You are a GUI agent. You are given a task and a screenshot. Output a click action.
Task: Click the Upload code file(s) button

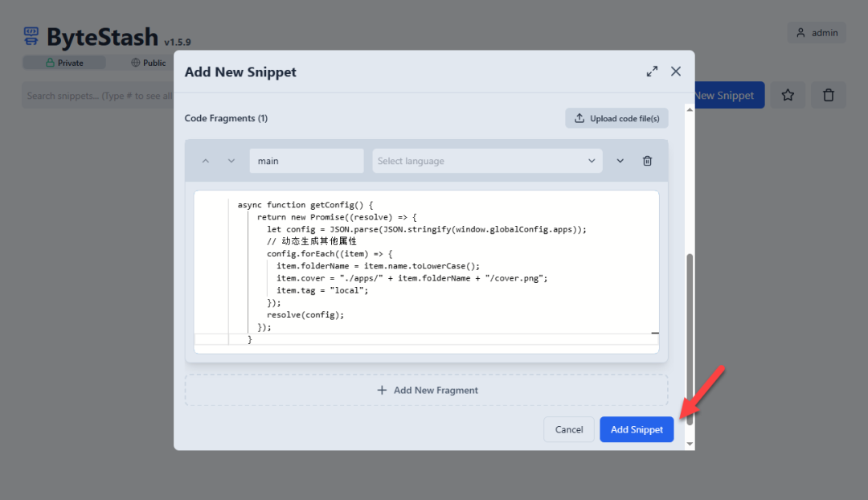[x=616, y=118]
